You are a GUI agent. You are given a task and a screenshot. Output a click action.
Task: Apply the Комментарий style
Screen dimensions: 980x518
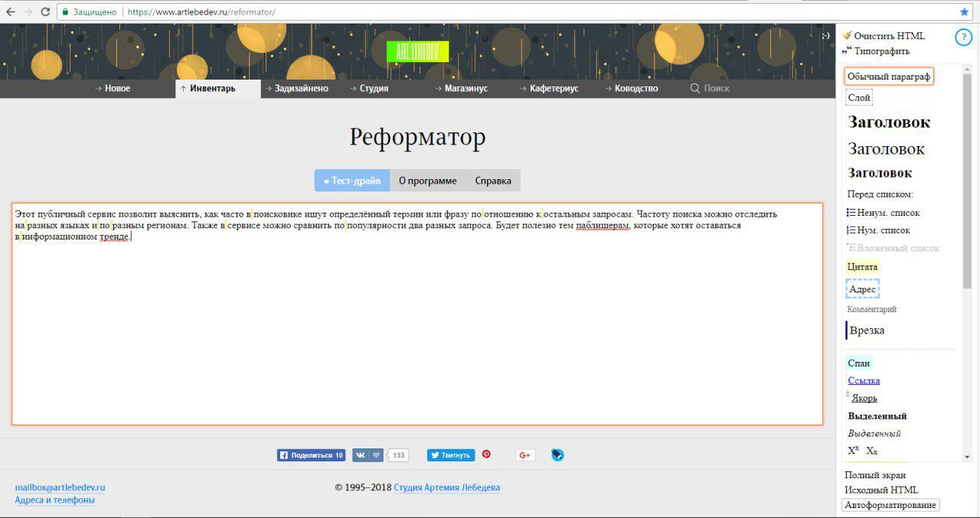pyautogui.click(x=872, y=309)
